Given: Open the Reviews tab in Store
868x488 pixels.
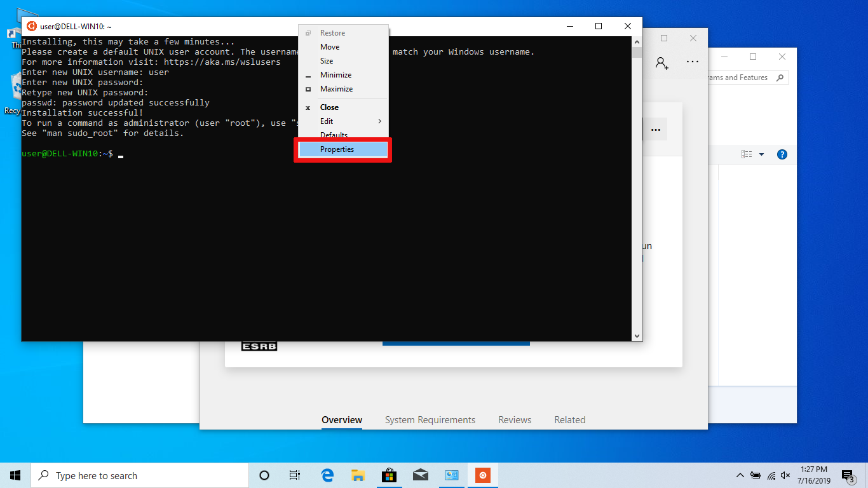Looking at the screenshot, I should coord(515,420).
